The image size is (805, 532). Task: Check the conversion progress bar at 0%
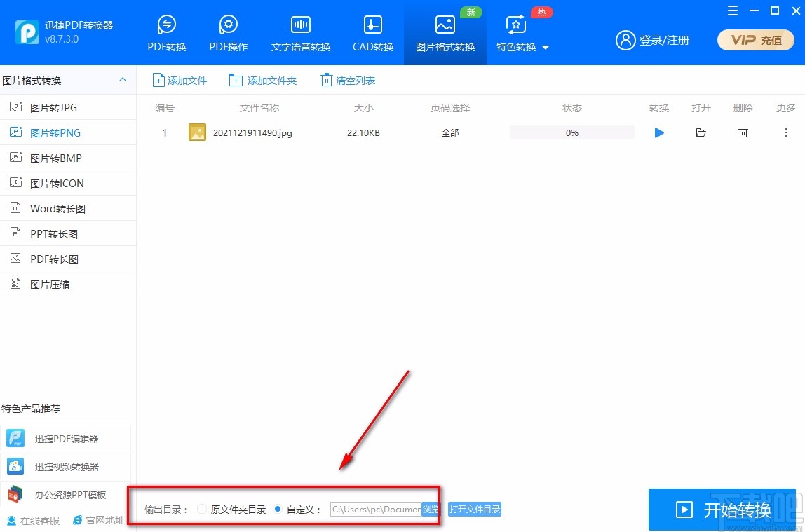pos(571,132)
